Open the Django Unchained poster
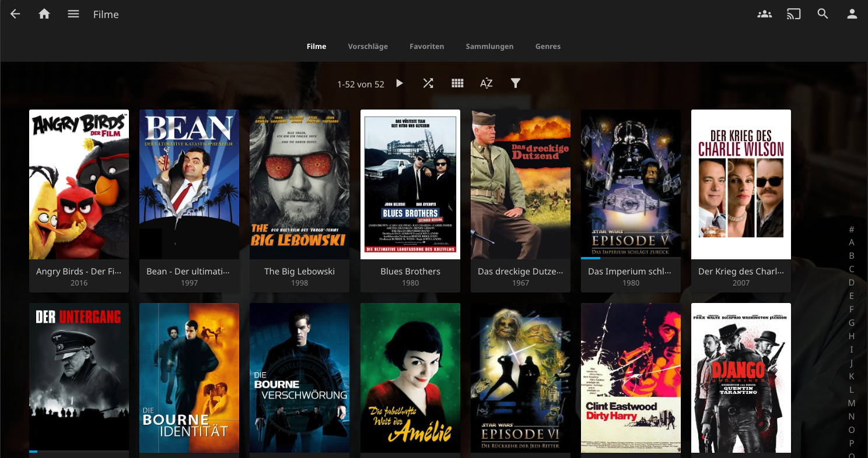 741,378
